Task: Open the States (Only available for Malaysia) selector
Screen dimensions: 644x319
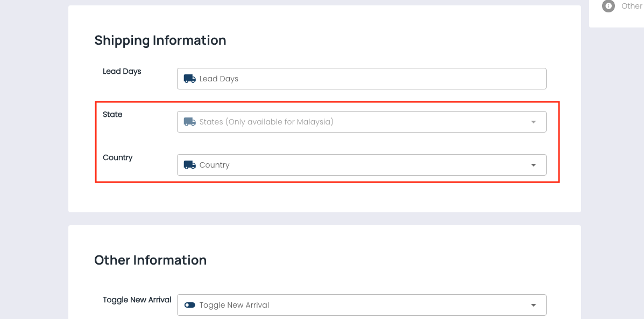Action: [266, 122]
